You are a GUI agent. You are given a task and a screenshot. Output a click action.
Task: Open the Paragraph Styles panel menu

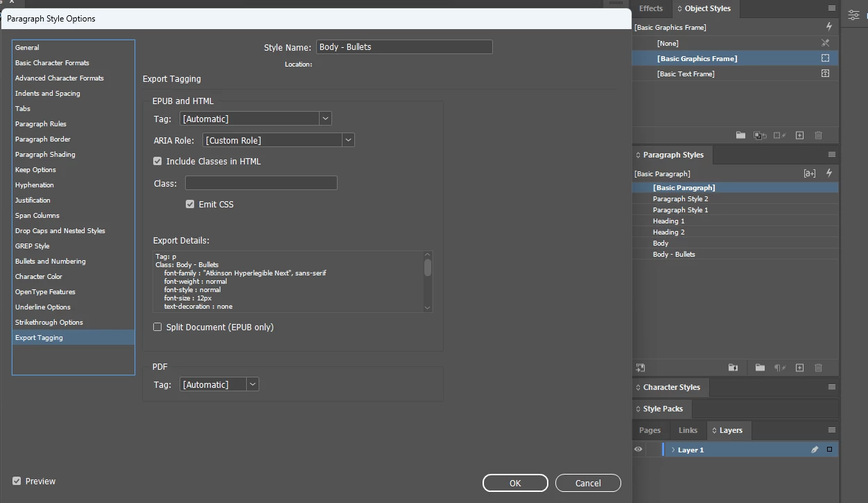click(x=831, y=155)
